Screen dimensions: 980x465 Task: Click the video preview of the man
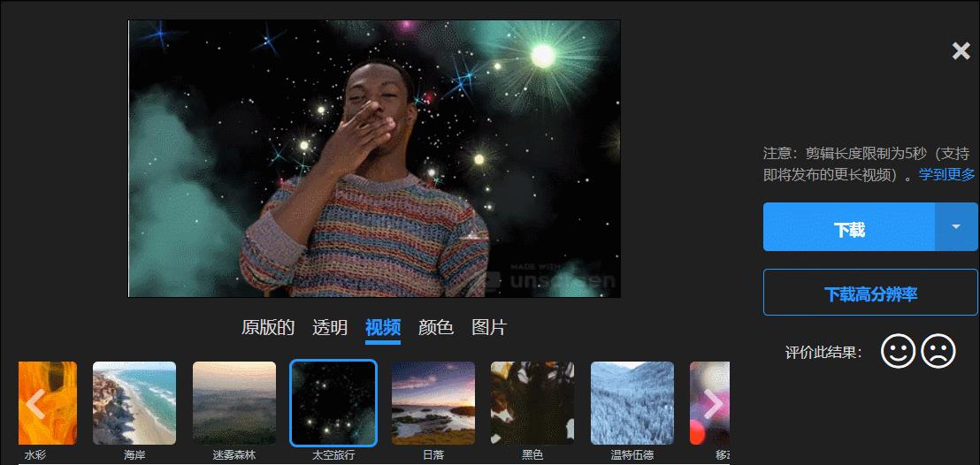374,159
